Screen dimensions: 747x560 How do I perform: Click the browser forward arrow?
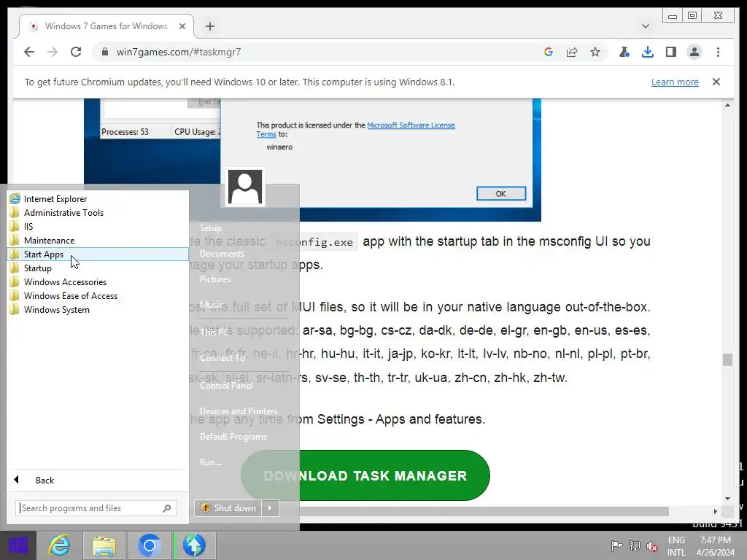[x=53, y=52]
